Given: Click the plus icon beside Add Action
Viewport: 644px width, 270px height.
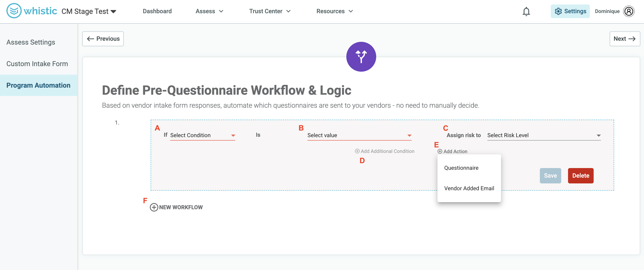Looking at the screenshot, I should pyautogui.click(x=440, y=151).
